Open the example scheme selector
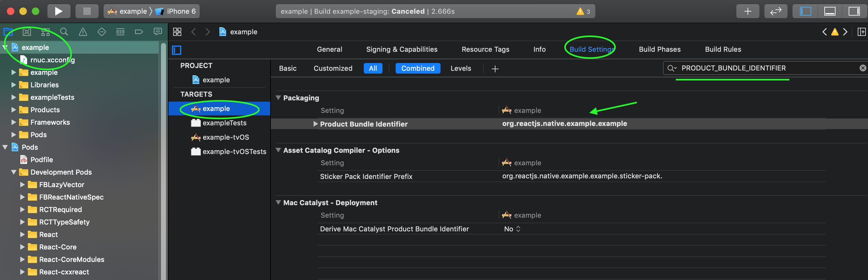 click(127, 11)
